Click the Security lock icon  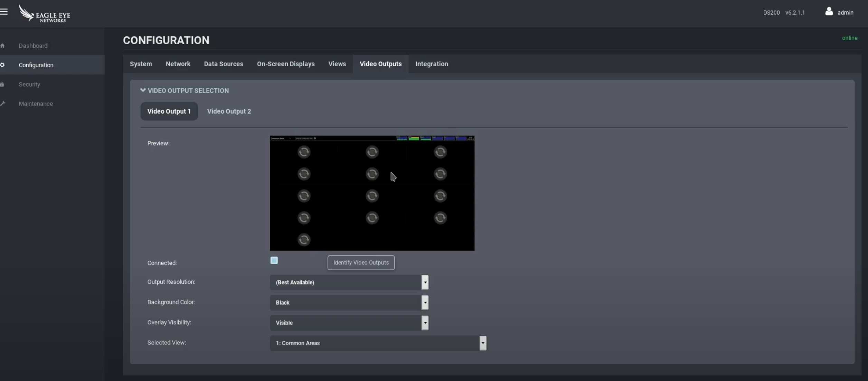click(2, 84)
